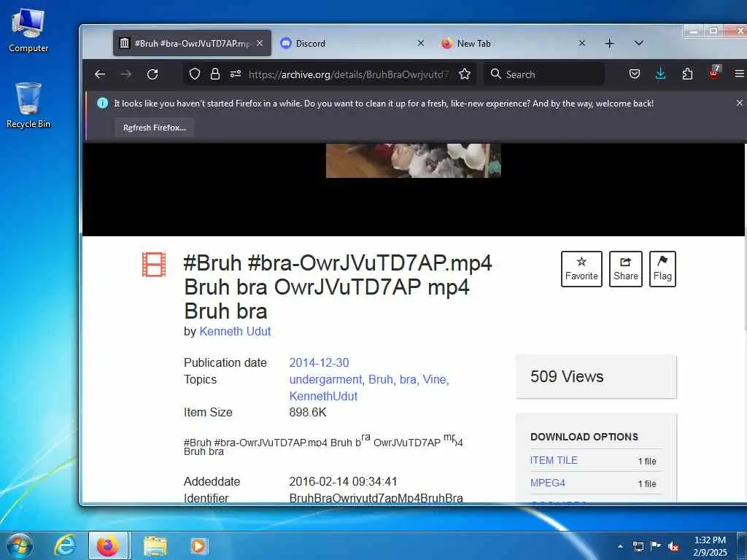This screenshot has width=747, height=560.
Task: Click the 509 Views counter
Action: [566, 377]
